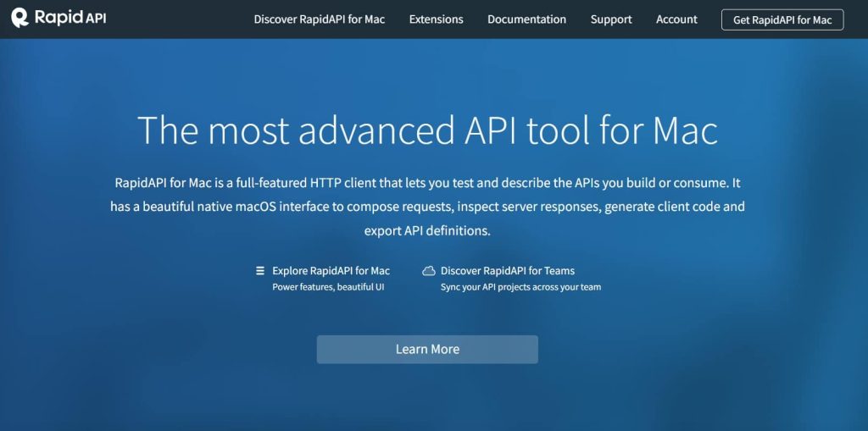Click 'Power features, beautiful UI' subtitle
This screenshot has height=431, width=868.
point(328,287)
